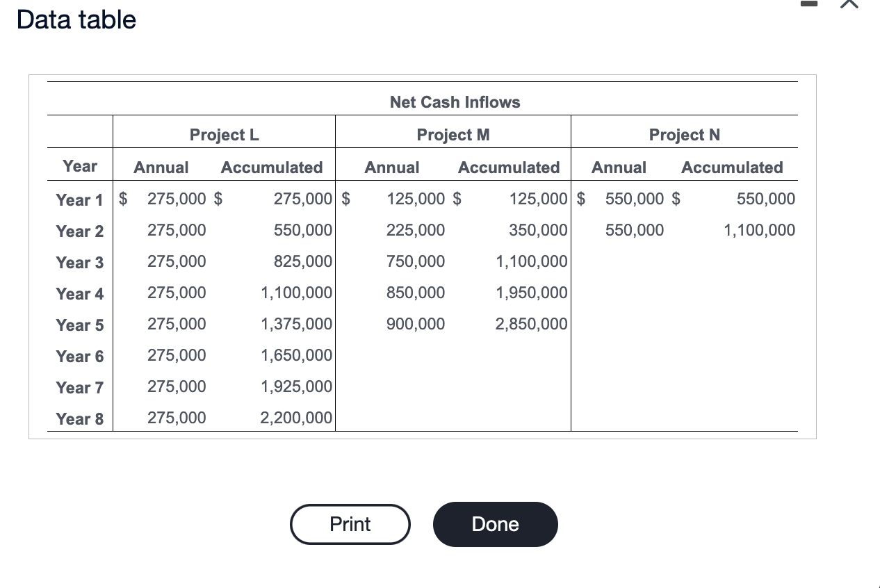Select the Year 8 row label
The width and height of the screenshot is (880, 588).
[79, 418]
